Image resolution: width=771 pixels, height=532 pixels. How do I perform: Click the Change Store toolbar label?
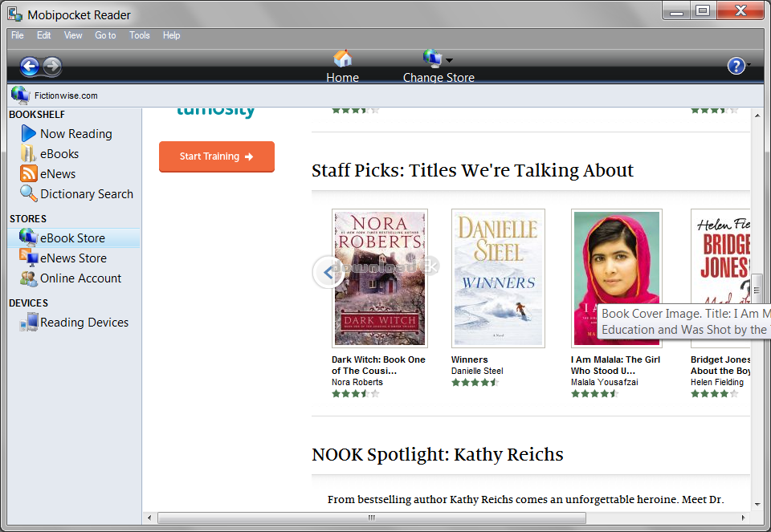439,78
